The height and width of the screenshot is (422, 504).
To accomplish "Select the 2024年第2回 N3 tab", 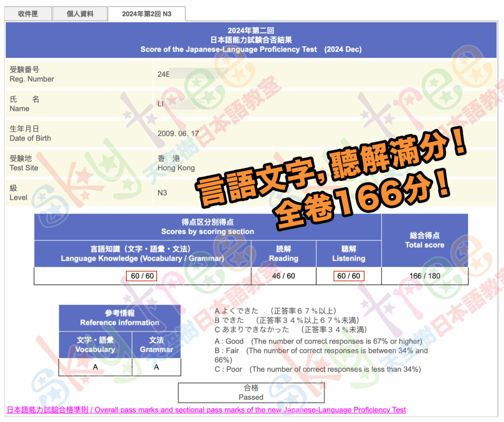I will pyautogui.click(x=146, y=13).
